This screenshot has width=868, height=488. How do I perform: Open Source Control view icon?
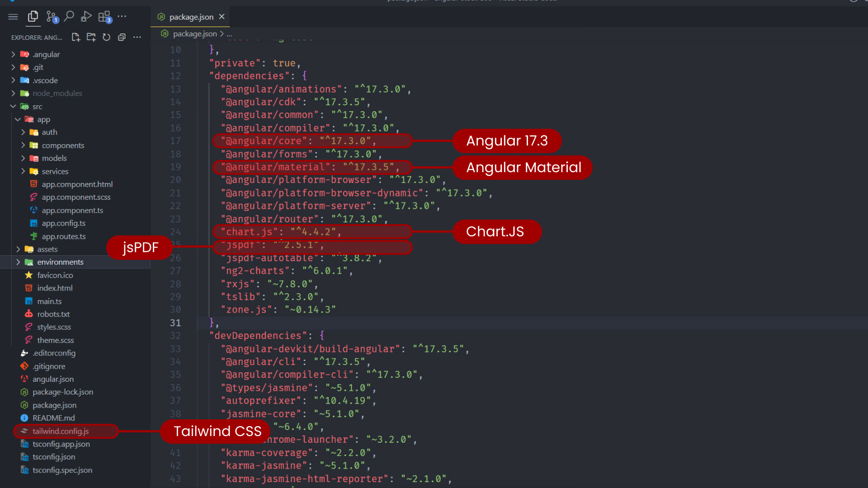tap(52, 17)
